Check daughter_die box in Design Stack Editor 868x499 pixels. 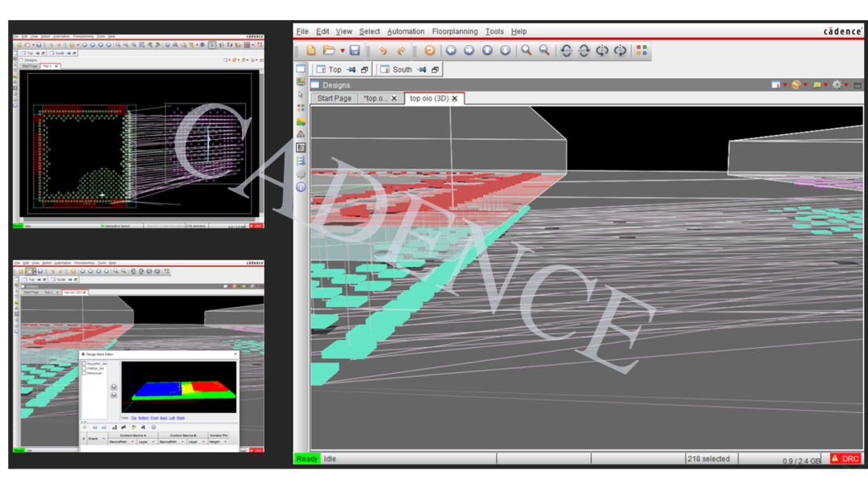[84, 363]
